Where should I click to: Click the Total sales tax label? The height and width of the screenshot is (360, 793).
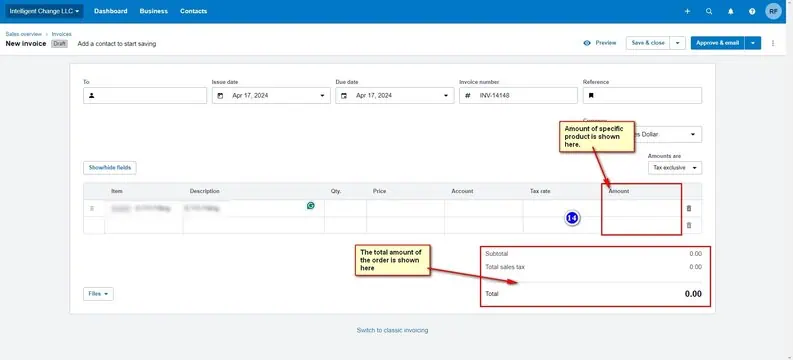tap(505, 267)
